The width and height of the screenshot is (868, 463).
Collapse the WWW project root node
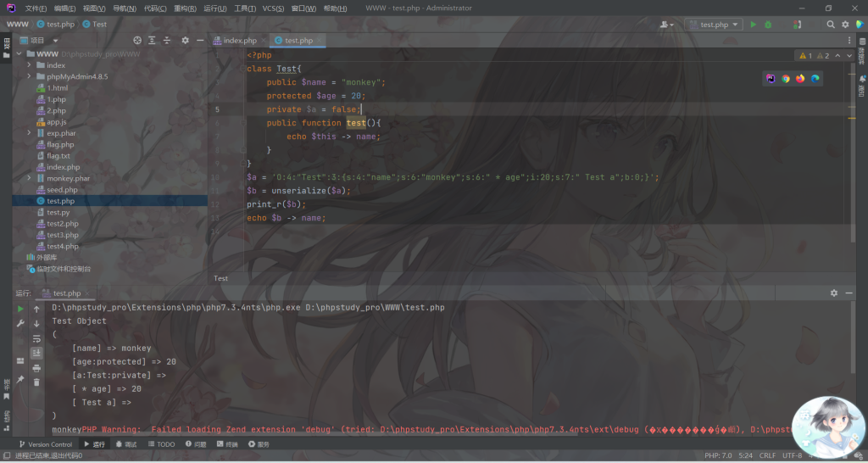point(19,54)
